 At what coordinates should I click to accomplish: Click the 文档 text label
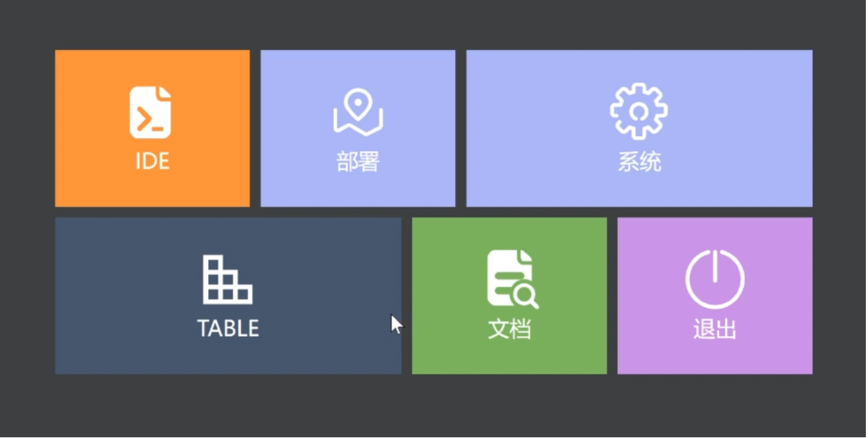(x=509, y=329)
